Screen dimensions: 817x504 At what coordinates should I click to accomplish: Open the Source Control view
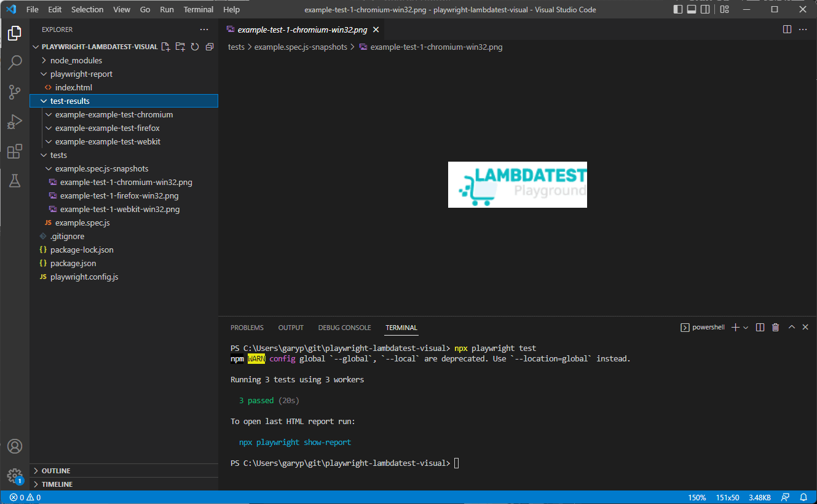point(15,92)
